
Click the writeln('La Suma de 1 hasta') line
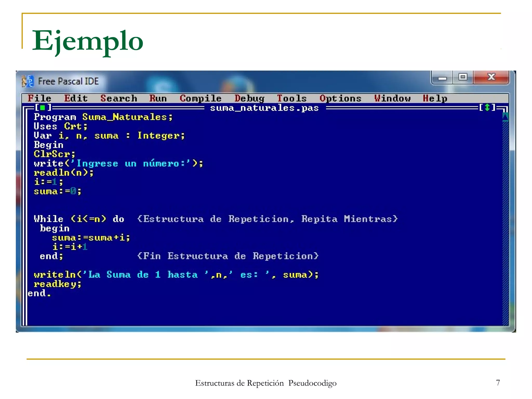[176, 275]
